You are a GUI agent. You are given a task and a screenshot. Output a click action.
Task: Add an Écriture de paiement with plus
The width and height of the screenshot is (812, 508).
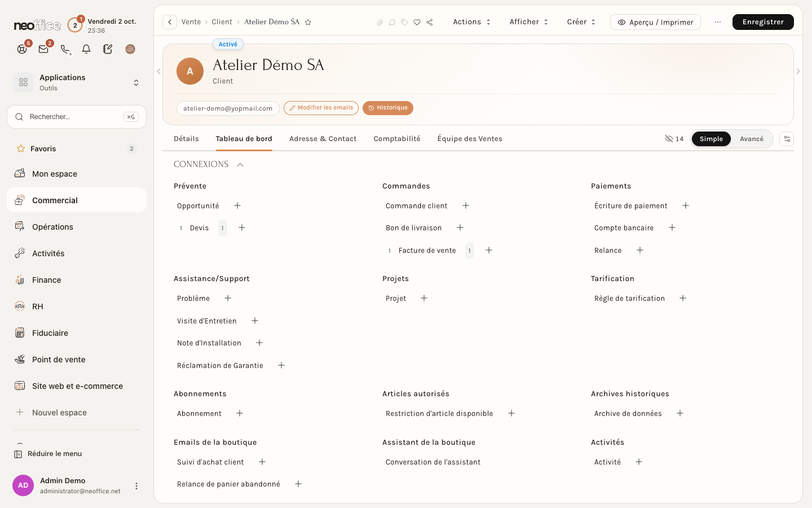click(x=686, y=205)
